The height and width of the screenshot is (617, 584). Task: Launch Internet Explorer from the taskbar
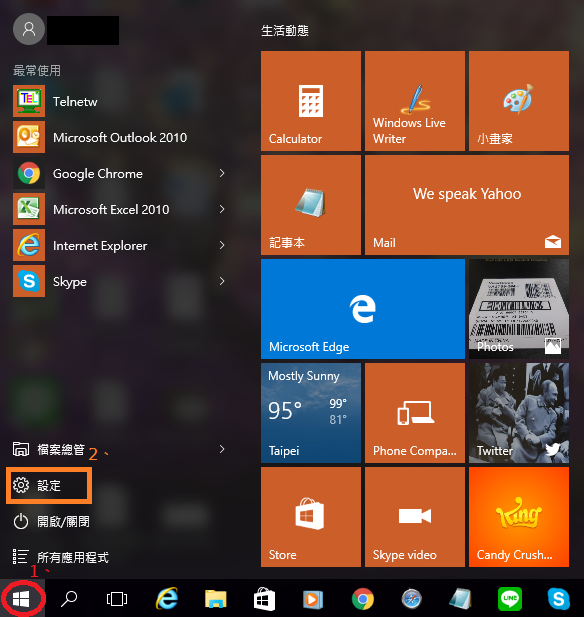coord(167,599)
